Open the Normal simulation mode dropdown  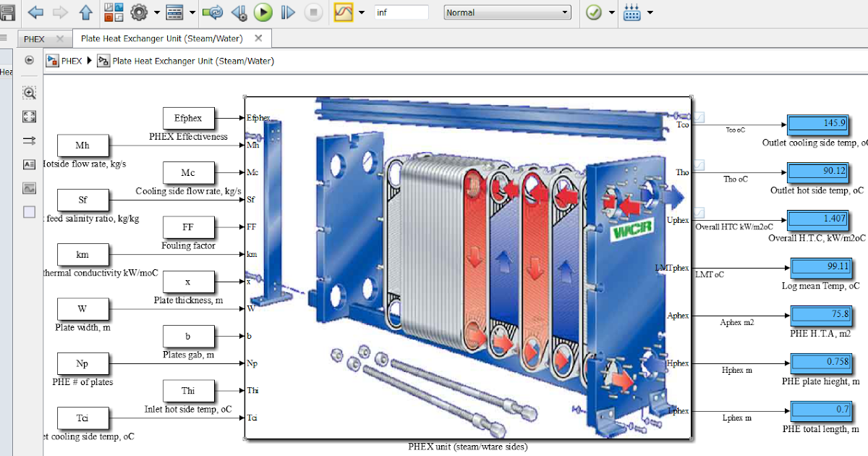506,12
